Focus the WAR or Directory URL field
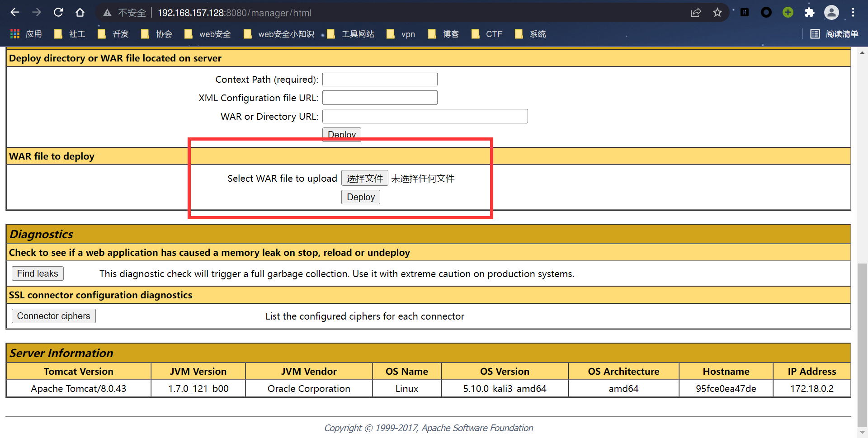The width and height of the screenshot is (868, 438). point(425,116)
